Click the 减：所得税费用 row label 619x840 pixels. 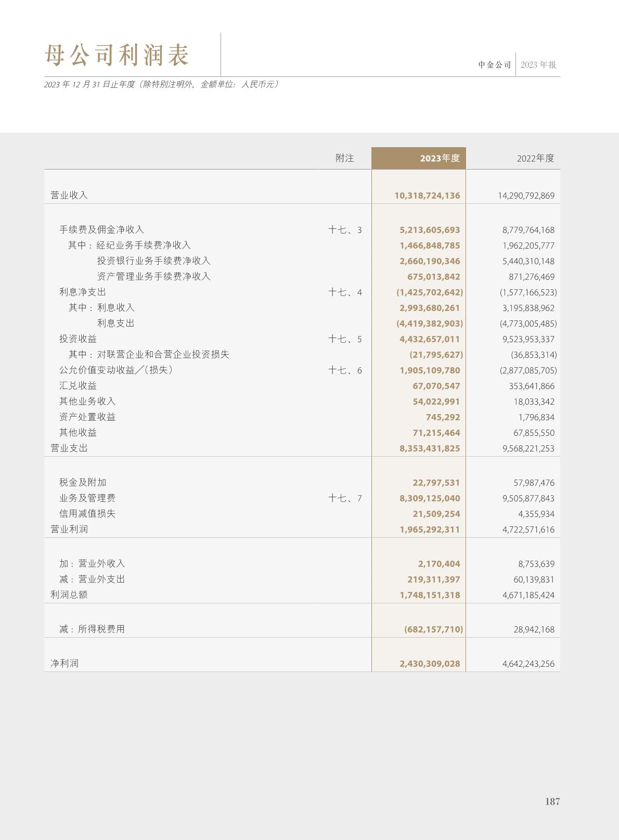[92, 629]
